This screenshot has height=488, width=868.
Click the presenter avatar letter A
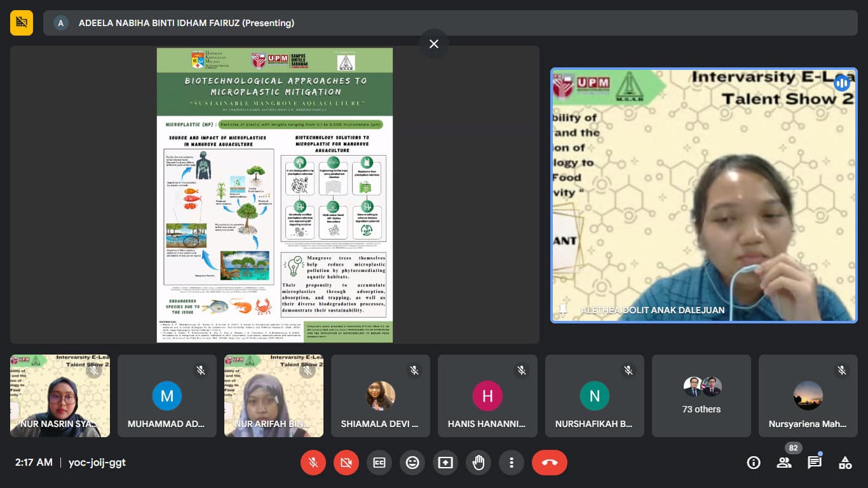[x=61, y=23]
